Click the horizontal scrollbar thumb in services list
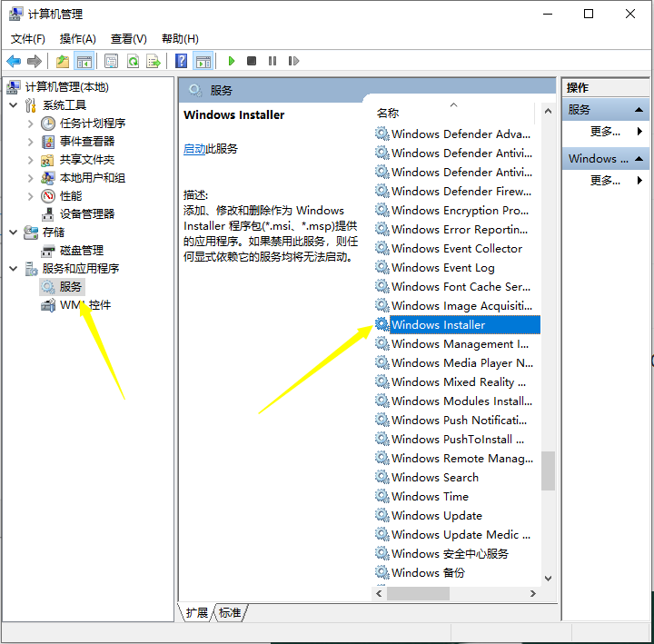This screenshot has height=644, width=654. 418,593
